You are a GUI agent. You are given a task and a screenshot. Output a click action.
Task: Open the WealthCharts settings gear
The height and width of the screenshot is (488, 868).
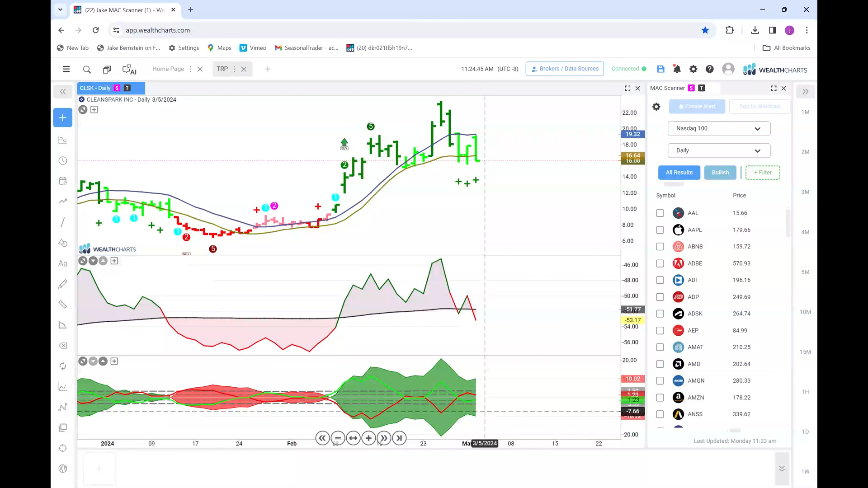[x=693, y=69]
